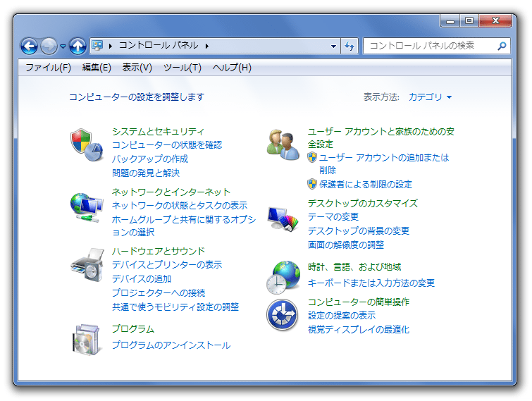
Task: Open コンピューターの簡単操作 category
Action: 358,302
